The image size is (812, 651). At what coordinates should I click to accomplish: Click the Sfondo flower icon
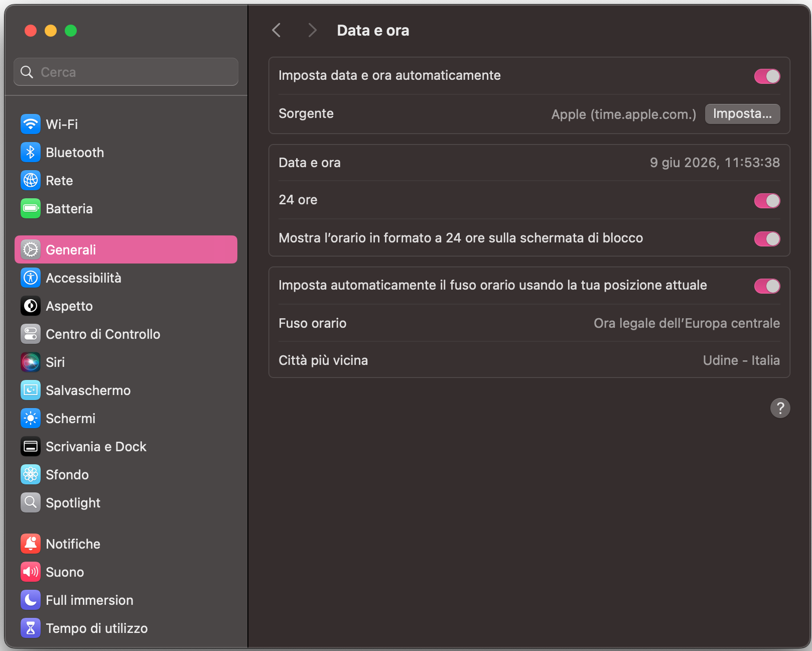[31, 474]
